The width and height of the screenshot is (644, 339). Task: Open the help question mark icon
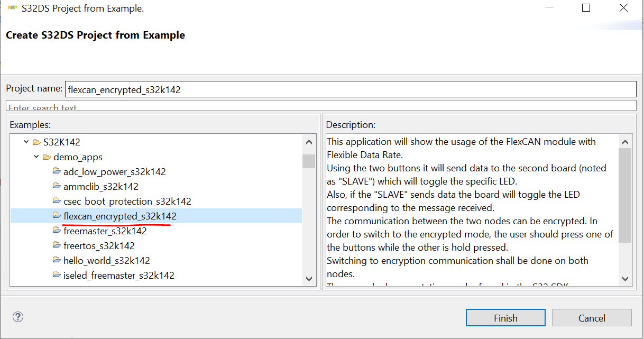18,317
